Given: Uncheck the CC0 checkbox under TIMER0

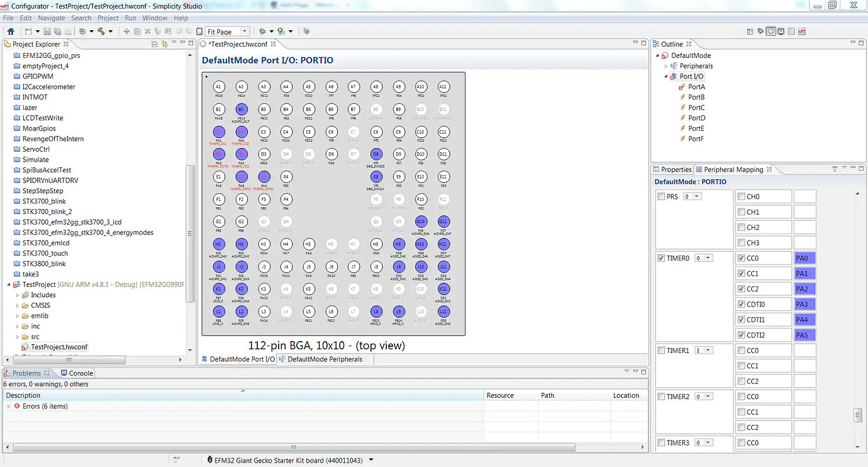Looking at the screenshot, I should pos(741,257).
